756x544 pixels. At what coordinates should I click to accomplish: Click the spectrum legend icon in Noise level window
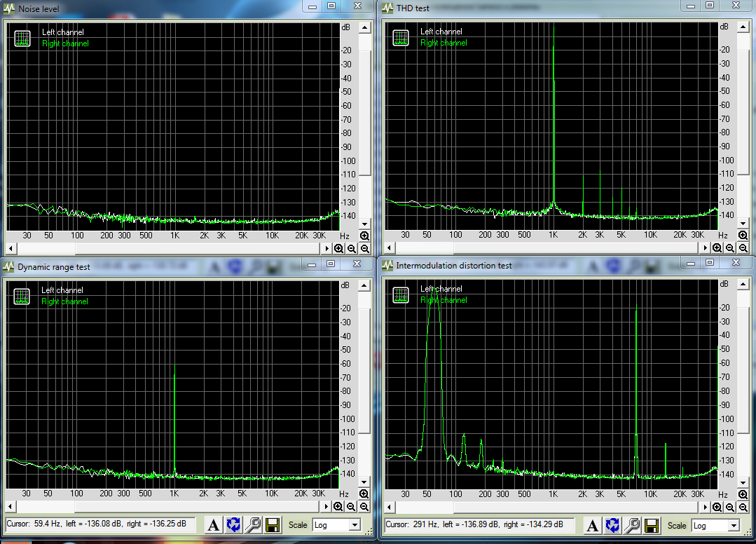22,38
